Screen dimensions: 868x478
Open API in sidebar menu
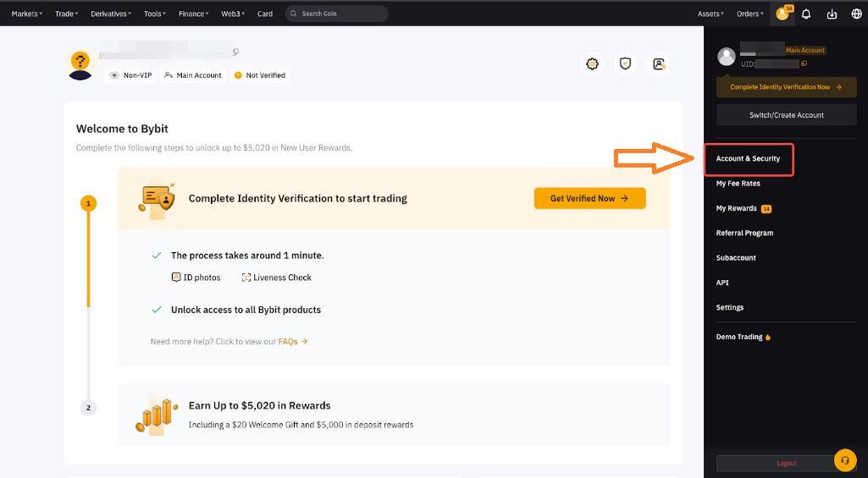pyautogui.click(x=722, y=283)
